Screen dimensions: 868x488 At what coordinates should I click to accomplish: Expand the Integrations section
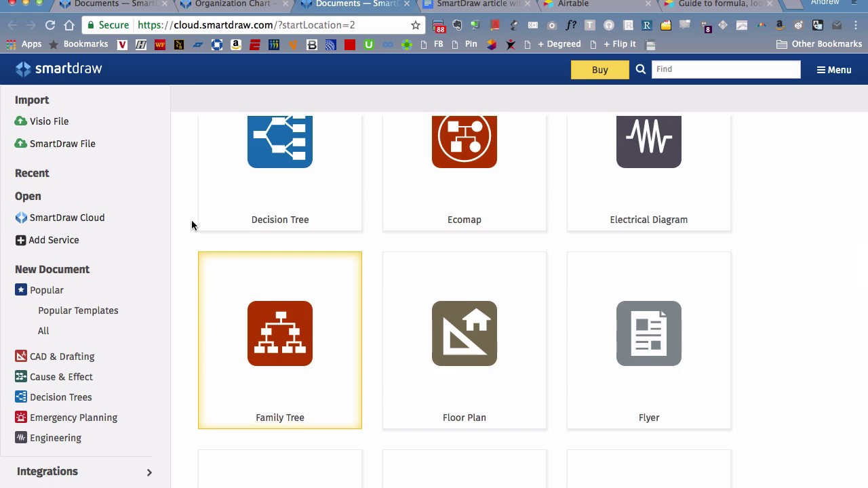click(47, 471)
